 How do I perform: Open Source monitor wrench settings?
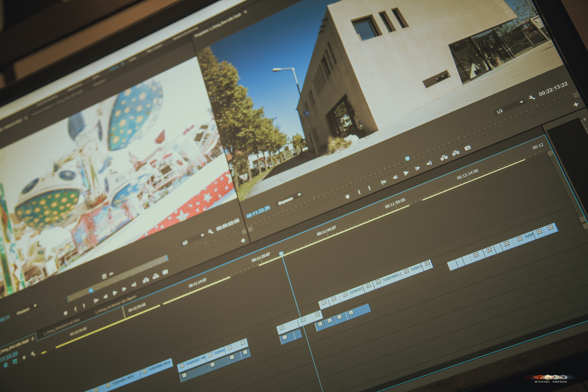[210, 232]
